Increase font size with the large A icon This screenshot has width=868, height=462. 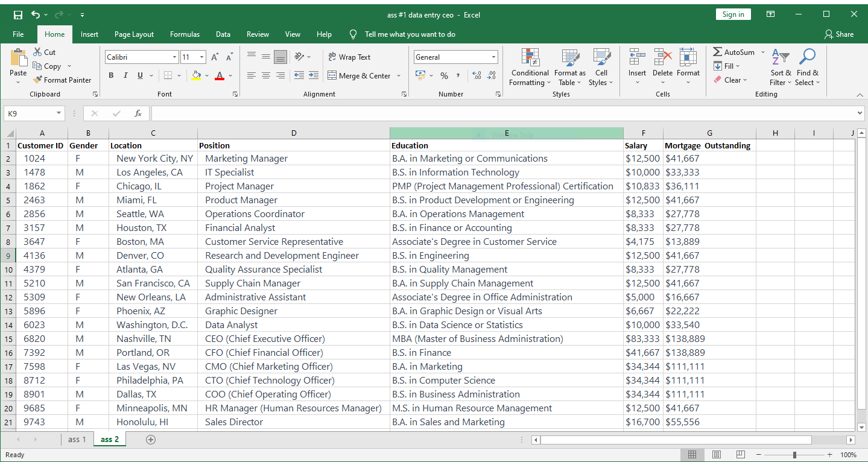215,57
